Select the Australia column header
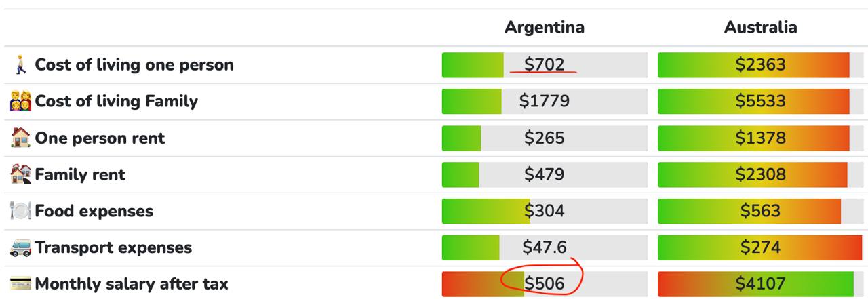Screen dimensions: 868x299 760,27
